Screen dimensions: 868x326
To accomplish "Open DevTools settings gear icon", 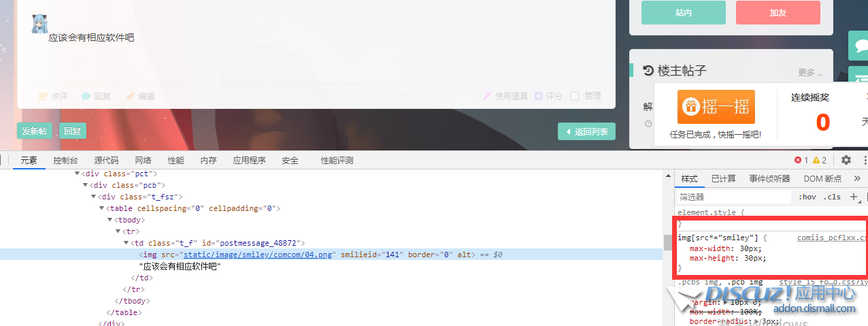I will pyautogui.click(x=846, y=160).
